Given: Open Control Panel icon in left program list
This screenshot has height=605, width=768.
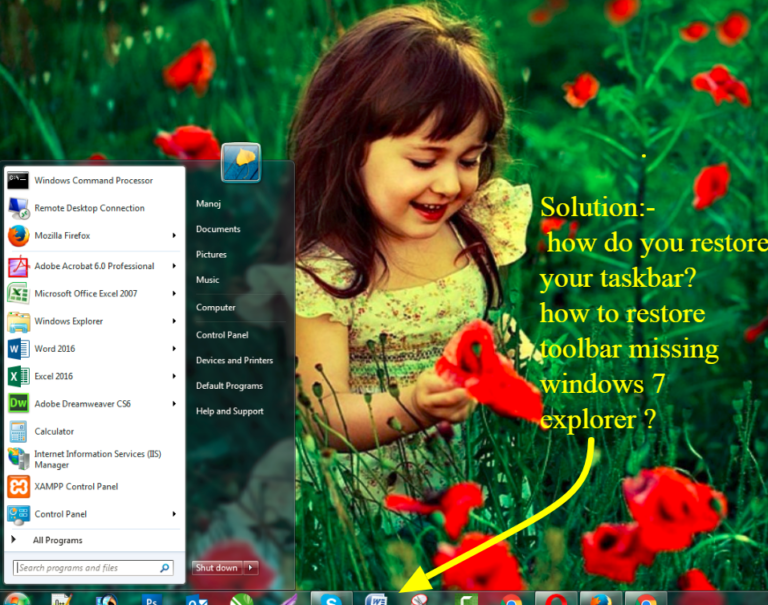Looking at the screenshot, I should coord(19,514).
